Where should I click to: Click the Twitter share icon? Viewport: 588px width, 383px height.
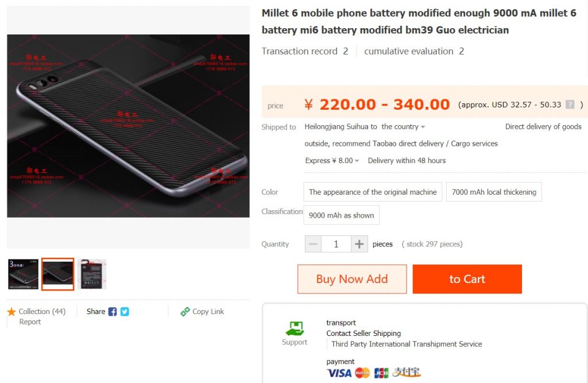pos(125,312)
